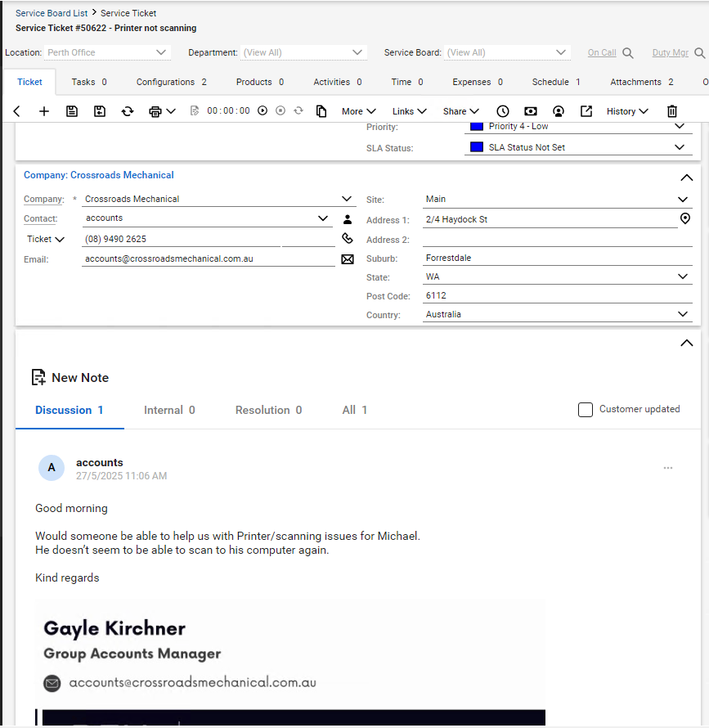This screenshot has height=728, width=709.
Task: Switch to the Configurations tab
Action: coord(172,82)
